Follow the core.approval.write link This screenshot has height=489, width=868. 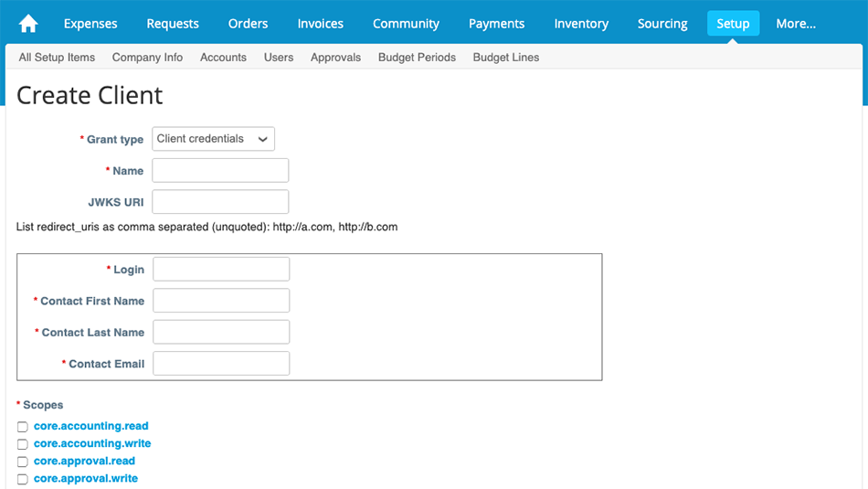click(x=86, y=478)
